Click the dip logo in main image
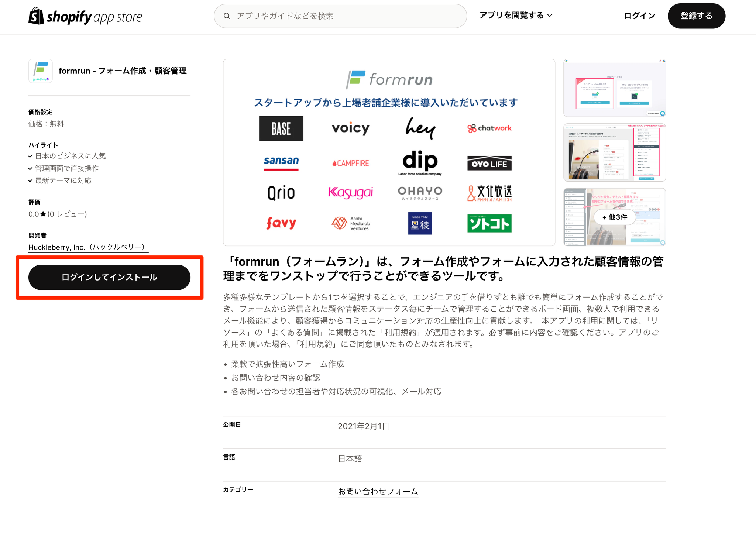Screen dimensions: 756x533 coord(420,162)
